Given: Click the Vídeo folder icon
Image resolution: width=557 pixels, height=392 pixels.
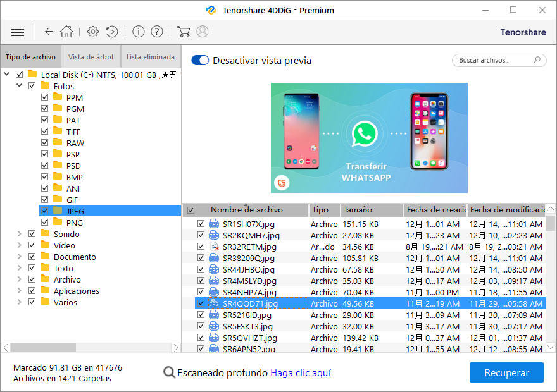Looking at the screenshot, I should click(x=45, y=245).
